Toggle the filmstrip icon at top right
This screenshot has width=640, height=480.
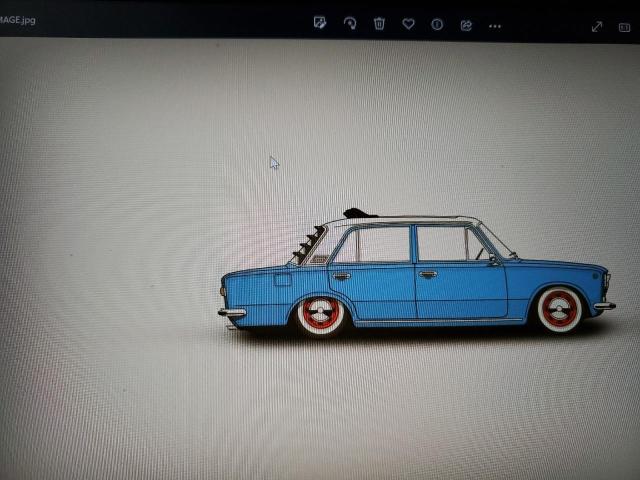(x=625, y=27)
